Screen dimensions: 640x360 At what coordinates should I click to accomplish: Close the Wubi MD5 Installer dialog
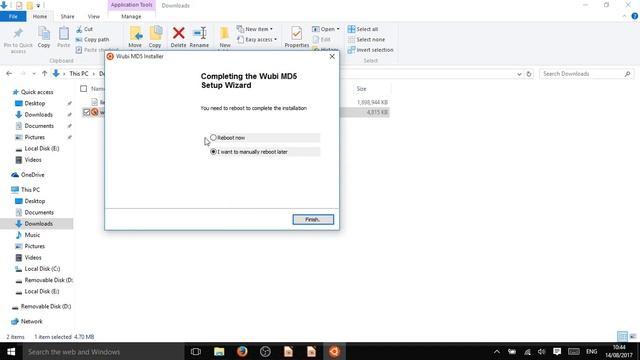point(332,56)
